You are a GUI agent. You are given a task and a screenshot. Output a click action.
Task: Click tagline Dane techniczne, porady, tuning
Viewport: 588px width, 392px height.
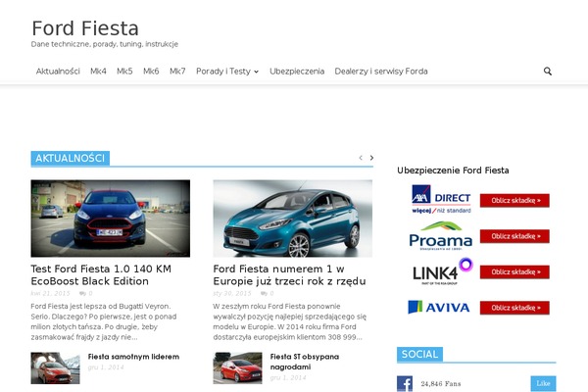point(104,44)
